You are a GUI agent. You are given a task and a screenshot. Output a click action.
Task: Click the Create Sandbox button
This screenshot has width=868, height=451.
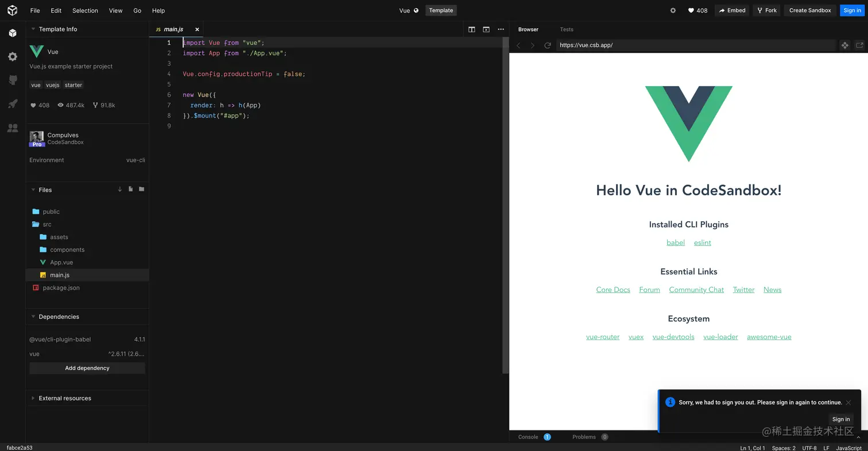(x=810, y=10)
